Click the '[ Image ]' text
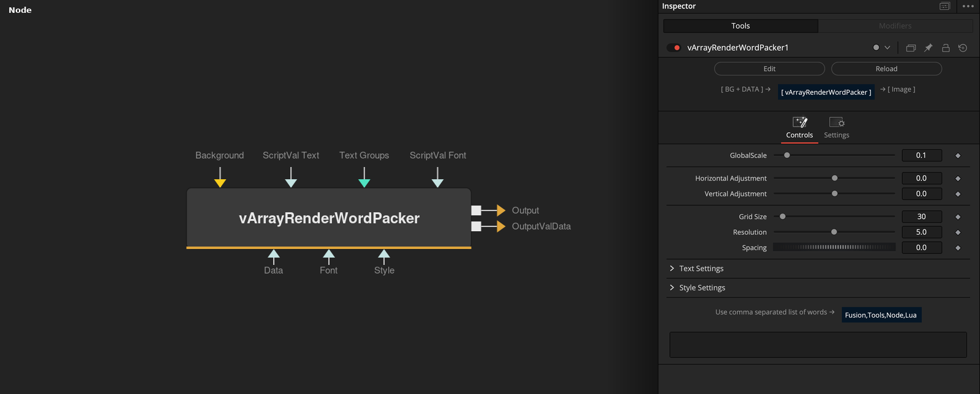The width and height of the screenshot is (980, 394). point(902,89)
